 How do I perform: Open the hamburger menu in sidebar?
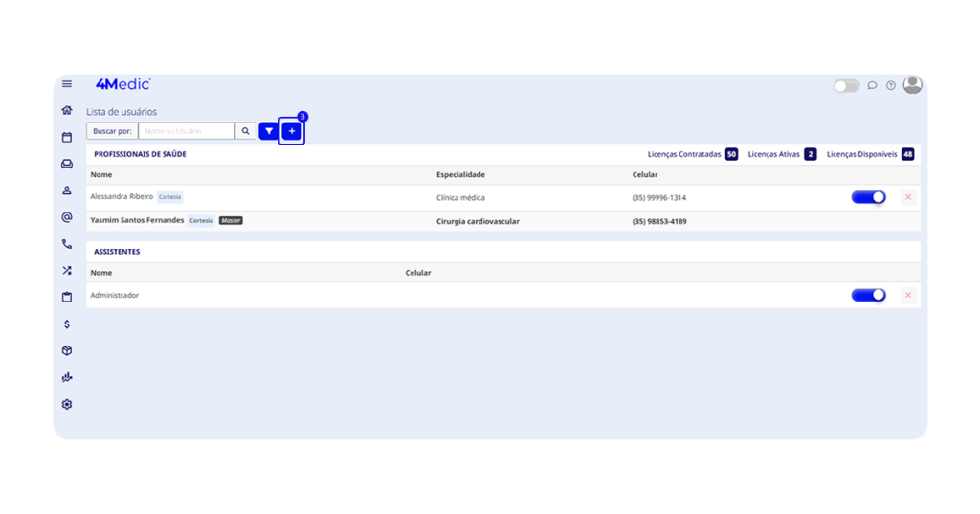(67, 84)
